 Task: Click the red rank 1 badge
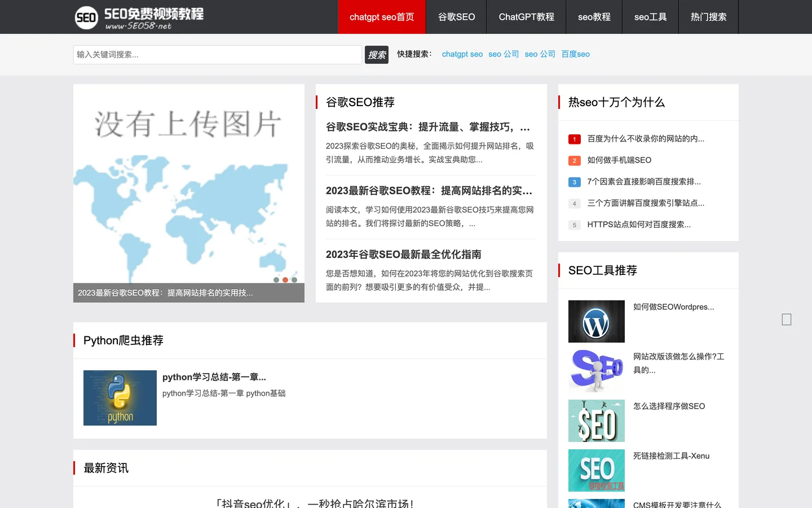(x=575, y=139)
